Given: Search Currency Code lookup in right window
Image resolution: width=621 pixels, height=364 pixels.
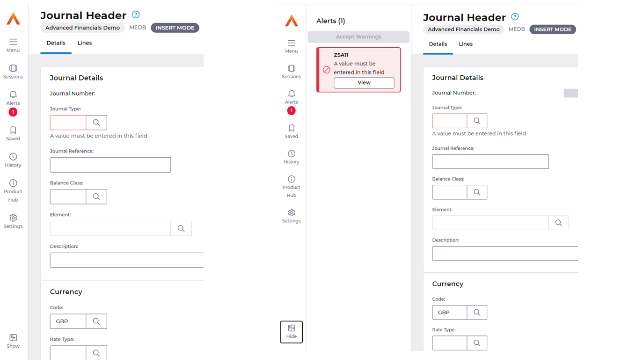Looking at the screenshot, I should point(477,313).
